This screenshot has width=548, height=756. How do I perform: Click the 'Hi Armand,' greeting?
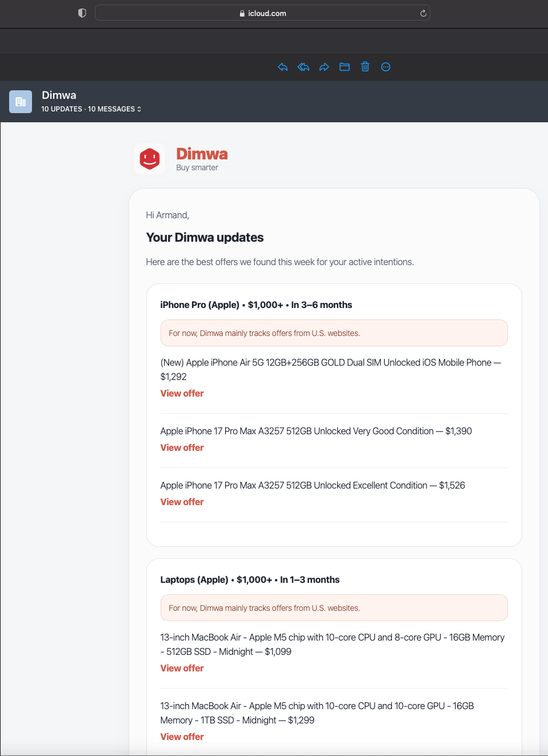click(167, 215)
